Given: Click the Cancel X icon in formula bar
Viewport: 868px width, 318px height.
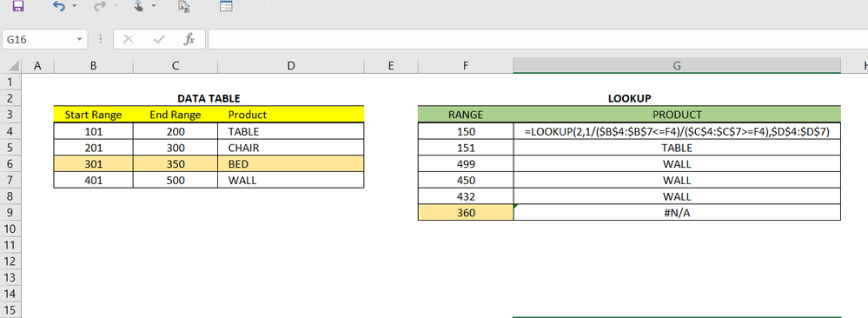Looking at the screenshot, I should pos(129,39).
